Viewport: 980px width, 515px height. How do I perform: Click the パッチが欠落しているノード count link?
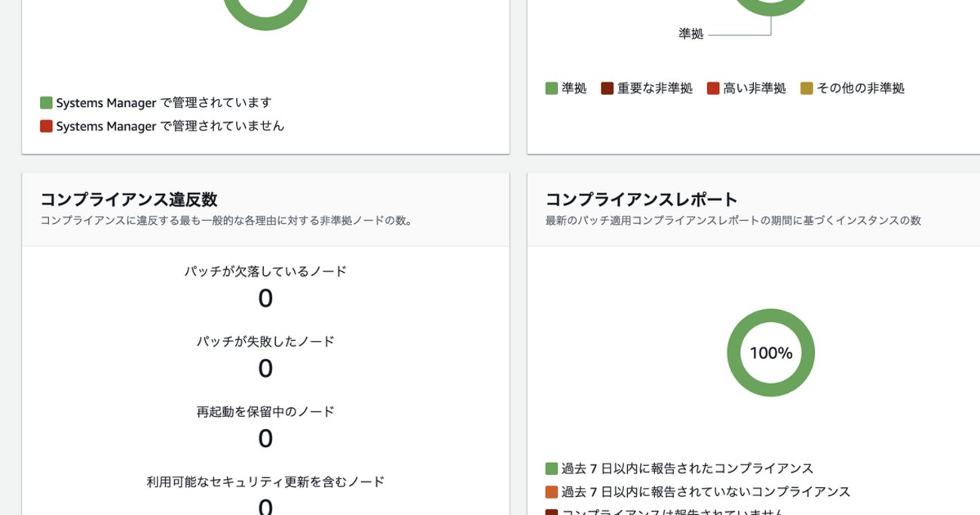point(265,299)
